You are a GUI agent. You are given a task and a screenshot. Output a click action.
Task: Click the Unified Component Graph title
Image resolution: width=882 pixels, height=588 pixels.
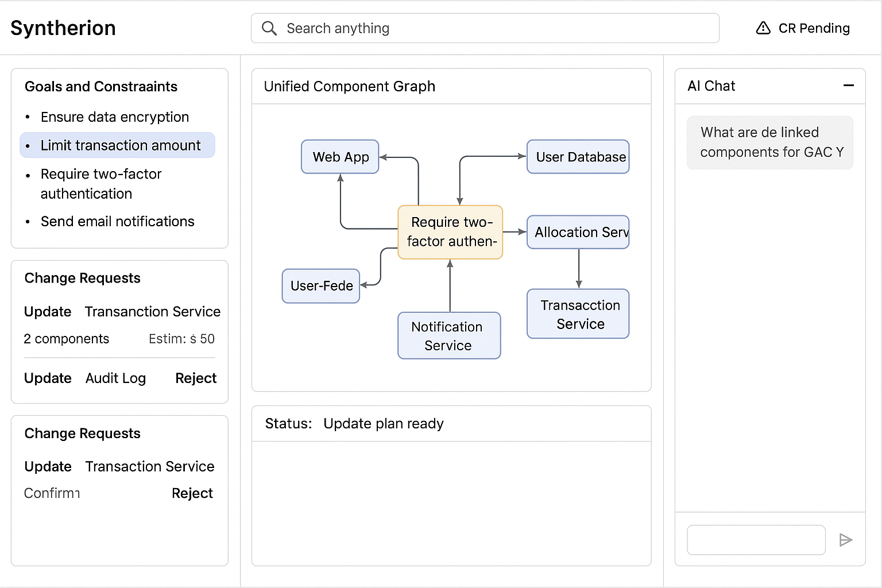(350, 87)
